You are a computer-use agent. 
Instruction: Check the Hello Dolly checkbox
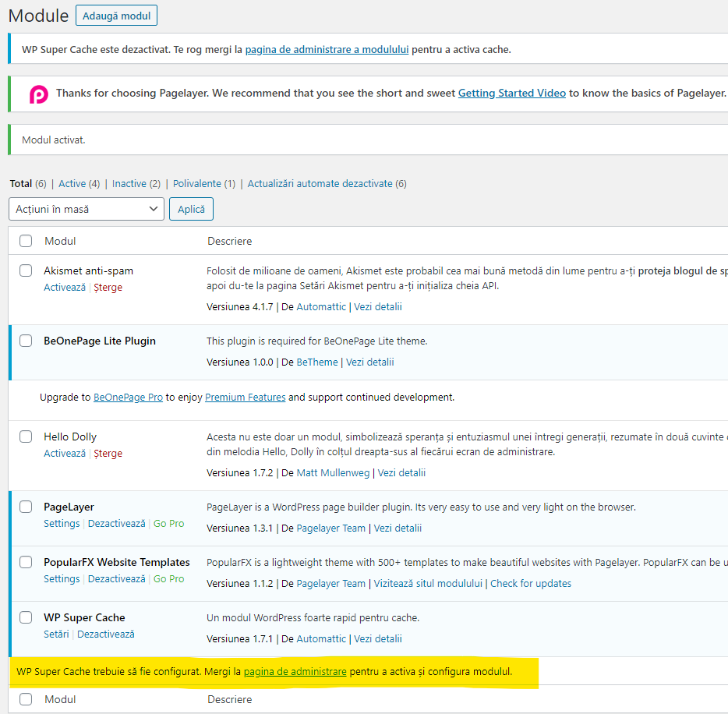tap(26, 437)
